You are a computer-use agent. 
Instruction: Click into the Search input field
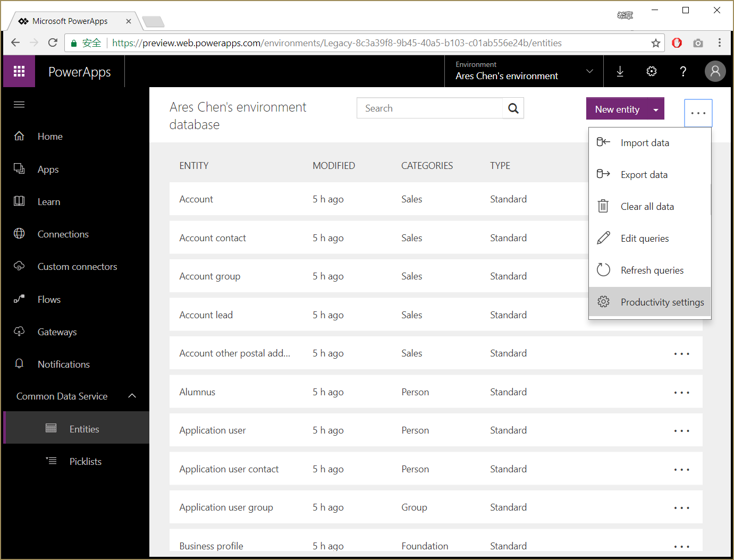pyautogui.click(x=429, y=108)
